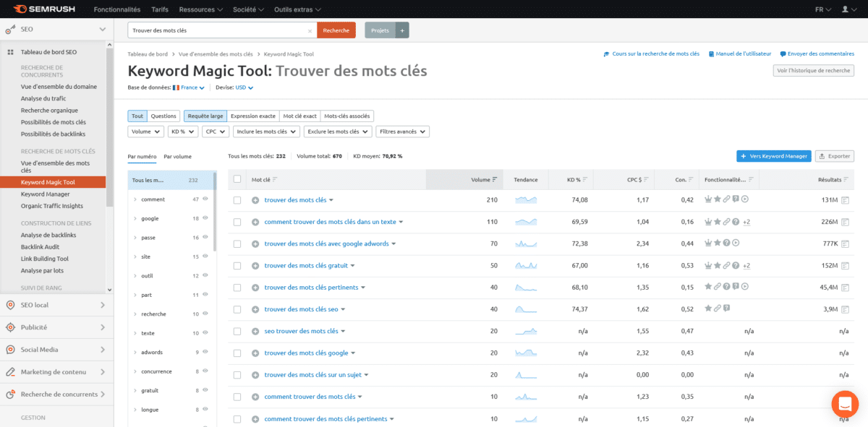This screenshot has width=868, height=427.
Task: Check 'trouver des mots clés pertinents' row
Action: (237, 288)
